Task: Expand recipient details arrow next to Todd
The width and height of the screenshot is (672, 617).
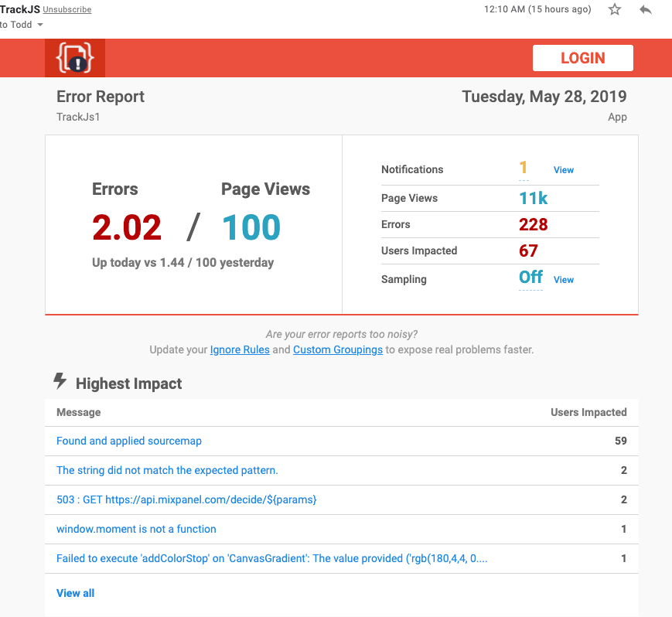Action: (40, 25)
